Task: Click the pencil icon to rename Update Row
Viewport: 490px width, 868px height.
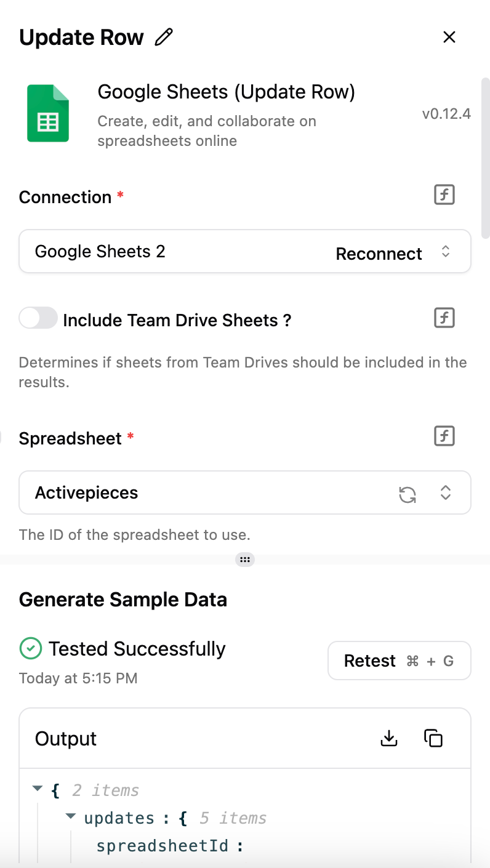Action: tap(164, 38)
